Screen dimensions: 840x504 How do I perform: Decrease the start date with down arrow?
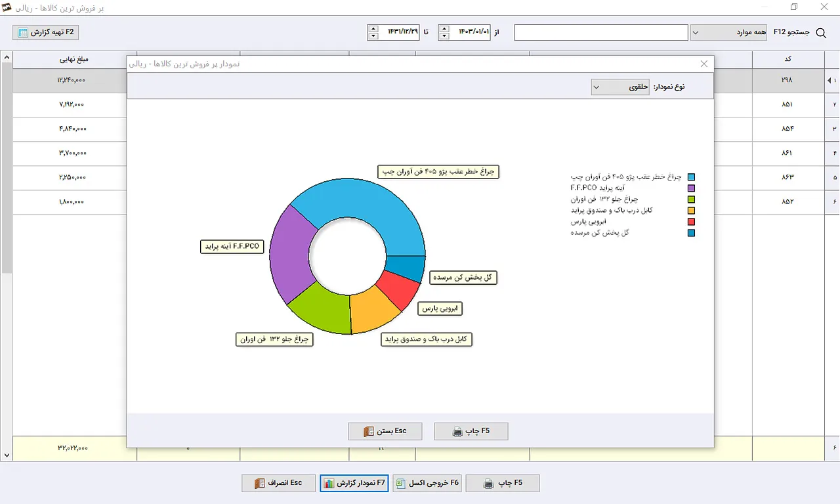444,36
